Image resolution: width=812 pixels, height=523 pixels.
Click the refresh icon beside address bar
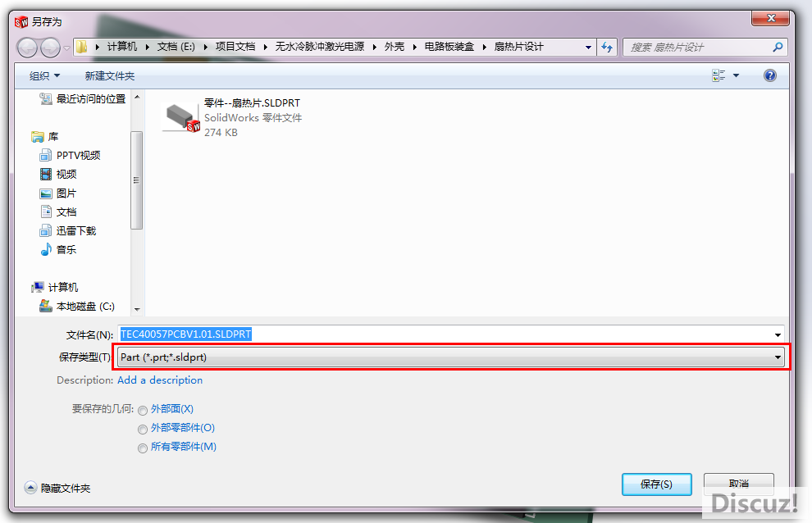point(607,47)
